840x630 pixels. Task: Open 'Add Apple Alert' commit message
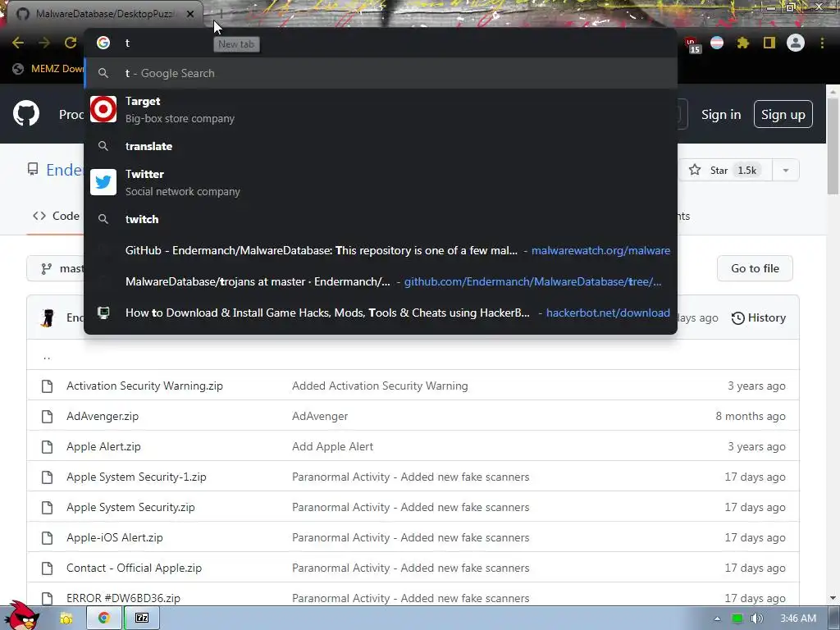click(x=333, y=446)
